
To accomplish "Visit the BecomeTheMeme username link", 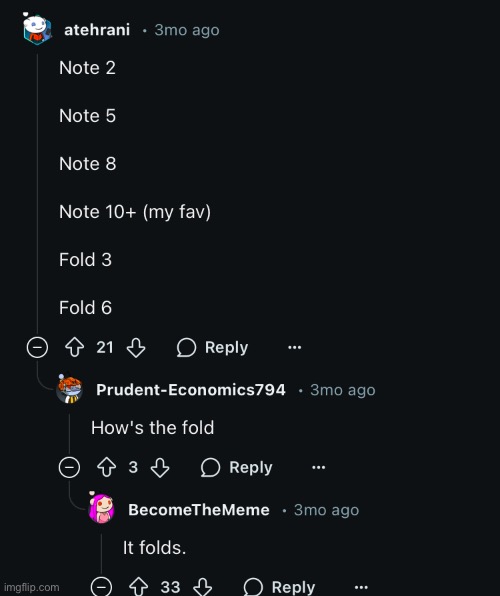I will 199,510.
